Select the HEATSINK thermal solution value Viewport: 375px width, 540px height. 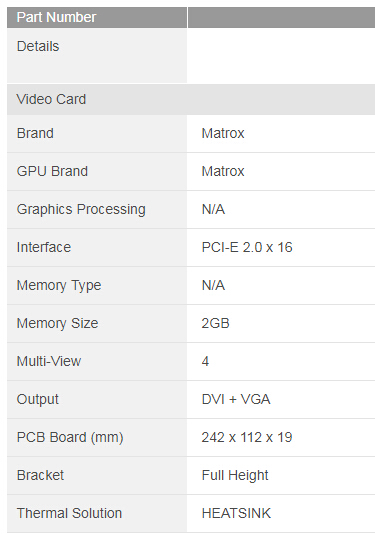point(236,513)
